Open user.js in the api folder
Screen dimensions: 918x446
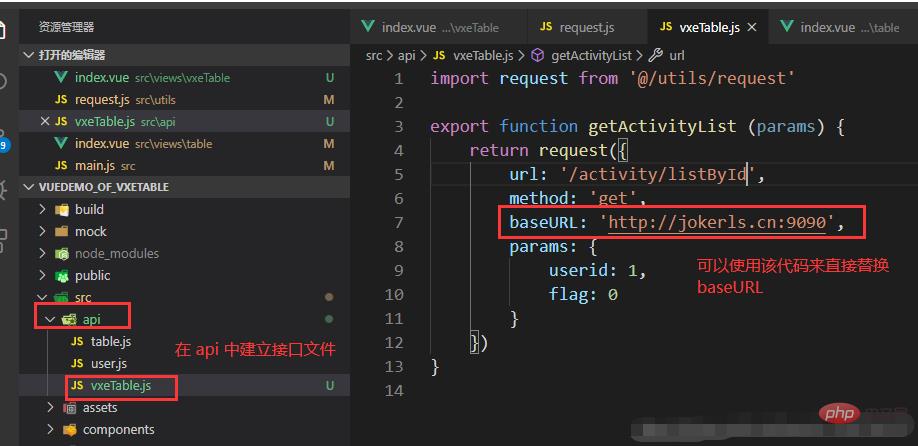(108, 364)
